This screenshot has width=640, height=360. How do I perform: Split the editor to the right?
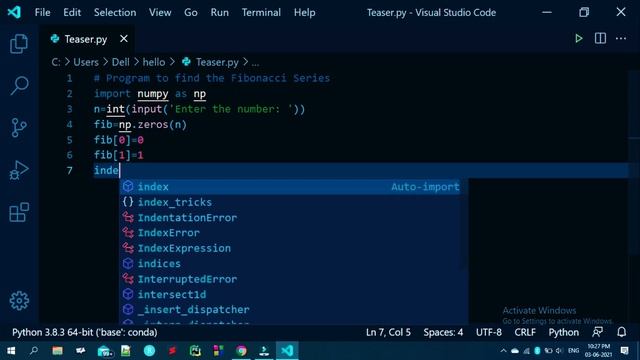click(600, 38)
